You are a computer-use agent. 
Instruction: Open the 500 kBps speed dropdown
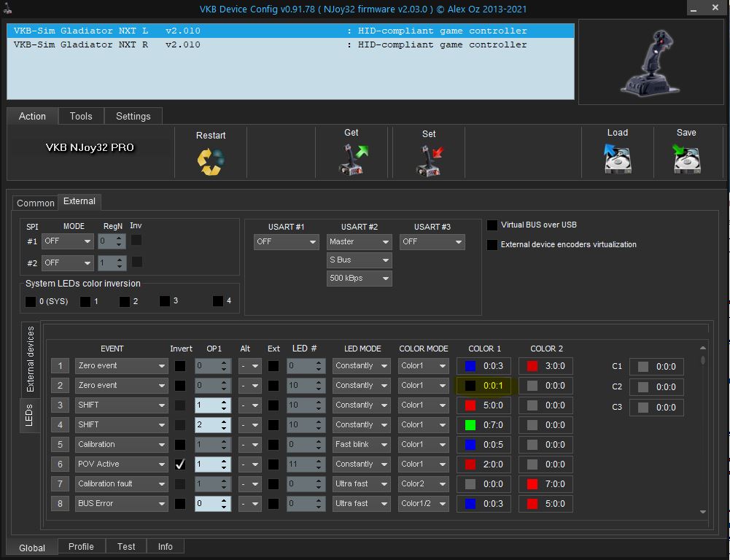click(x=359, y=279)
